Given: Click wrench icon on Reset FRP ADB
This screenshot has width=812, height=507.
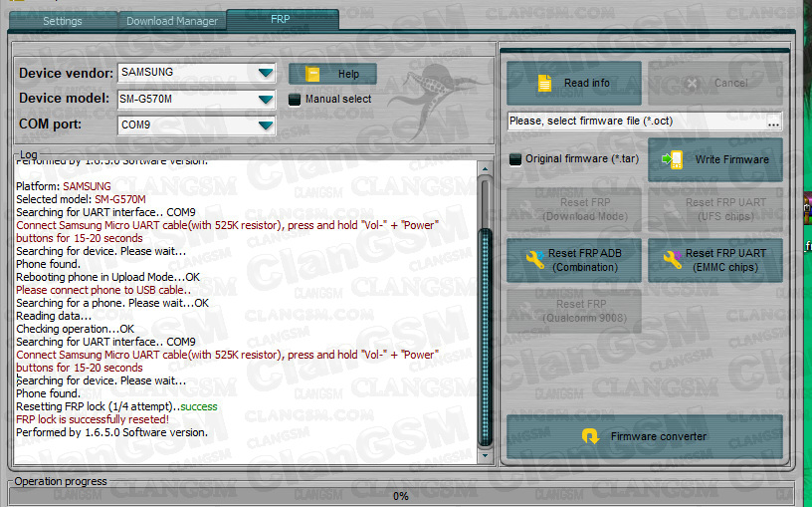Looking at the screenshot, I should click(535, 259).
